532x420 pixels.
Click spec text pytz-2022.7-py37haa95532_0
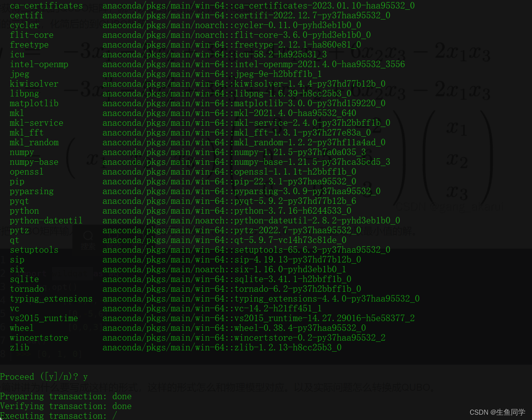[298, 230]
